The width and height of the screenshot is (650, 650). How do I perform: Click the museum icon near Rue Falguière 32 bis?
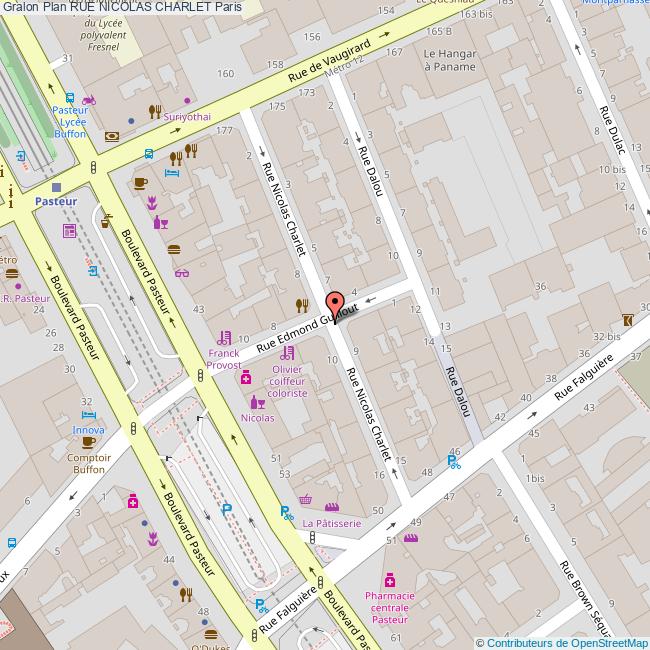pyautogui.click(x=627, y=321)
